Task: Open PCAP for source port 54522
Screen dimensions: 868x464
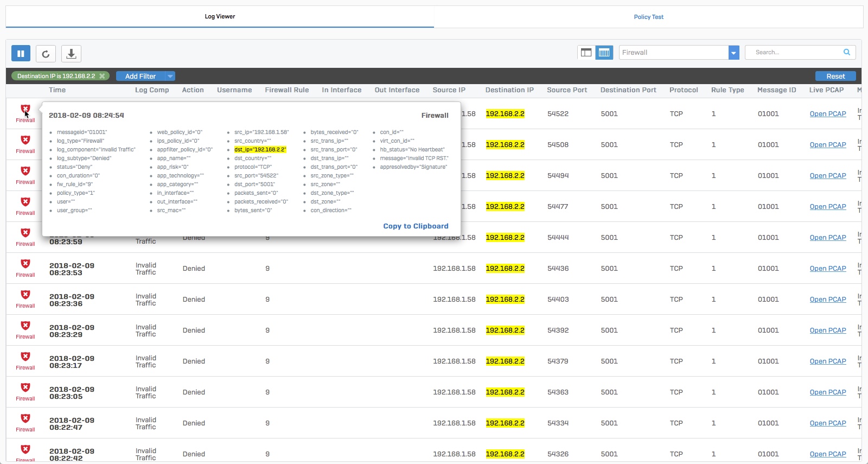Action: [827, 114]
